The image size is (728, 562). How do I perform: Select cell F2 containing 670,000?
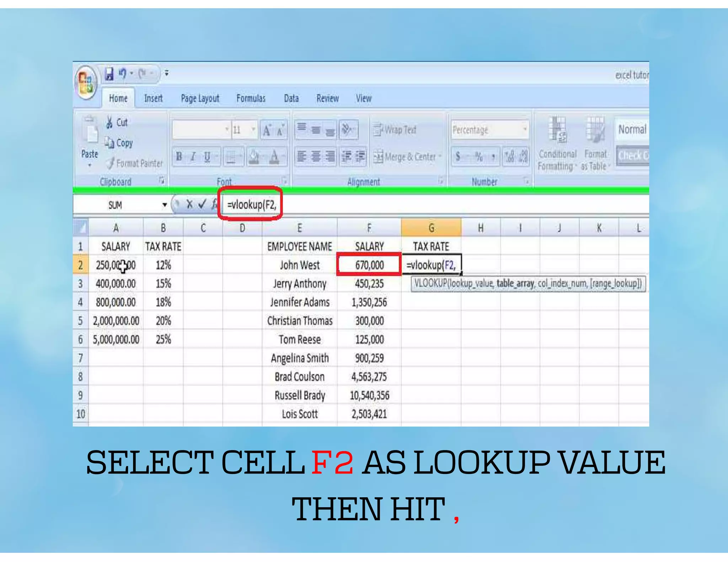click(x=369, y=265)
